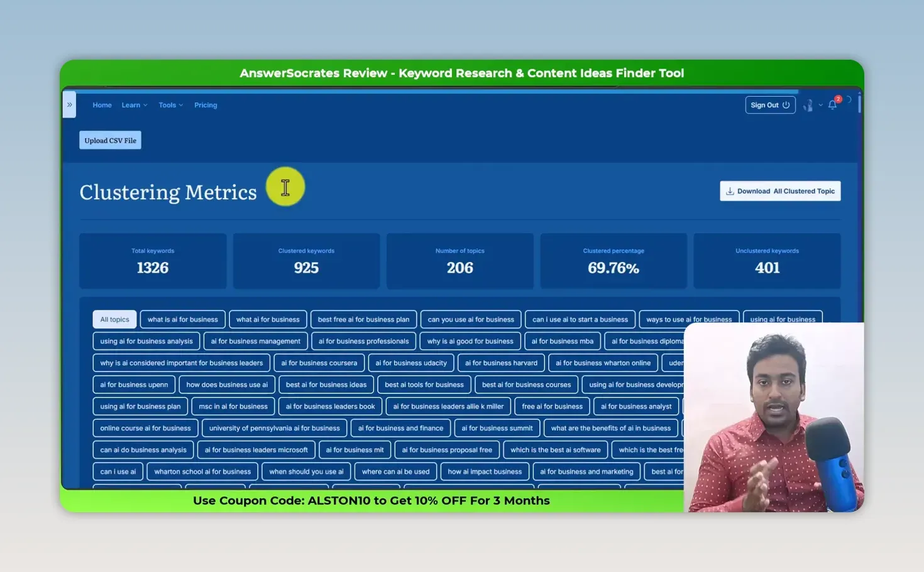
Task: Expand the Learn dropdown menu
Action: 135,105
